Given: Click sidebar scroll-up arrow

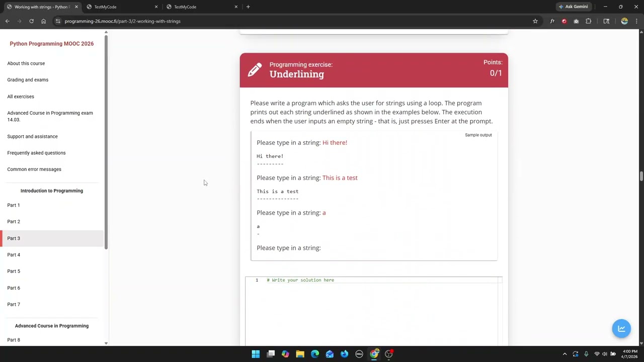Looking at the screenshot, I should click(x=106, y=32).
